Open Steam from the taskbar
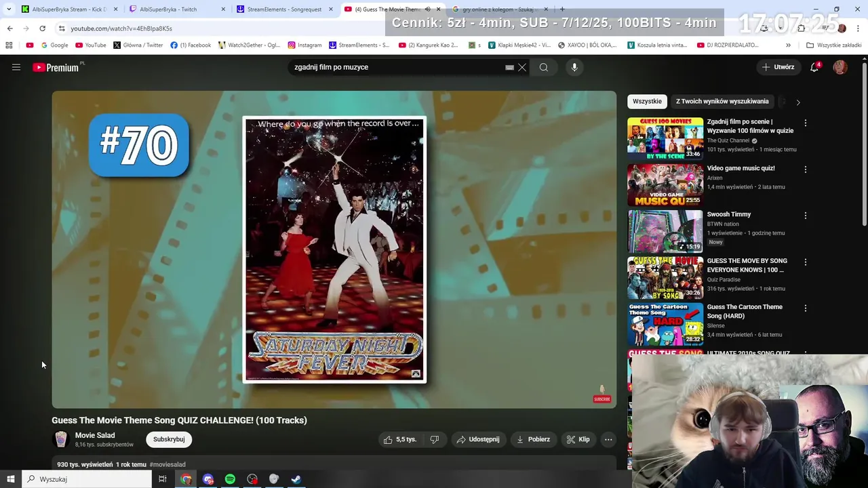868x488 pixels. pos(296,479)
